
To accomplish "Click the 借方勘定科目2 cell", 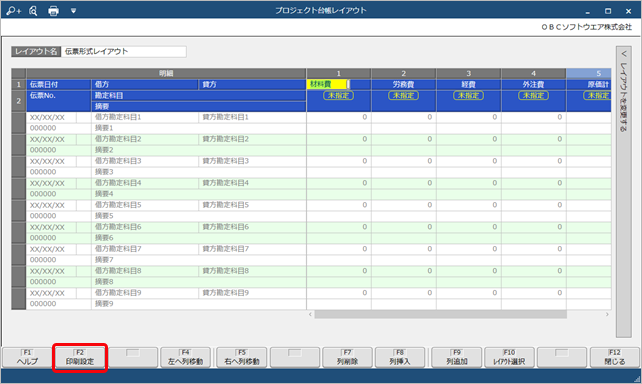I will tap(145, 139).
